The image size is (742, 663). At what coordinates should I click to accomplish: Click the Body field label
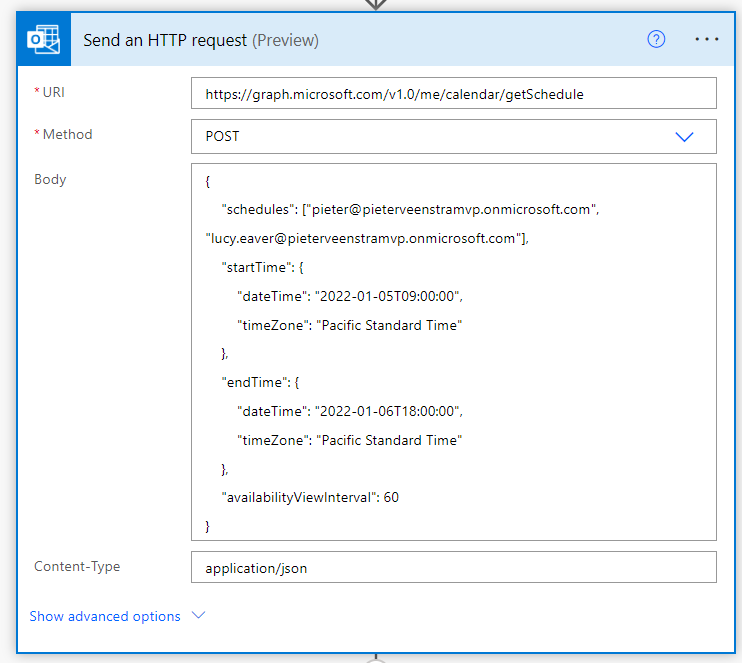point(50,180)
